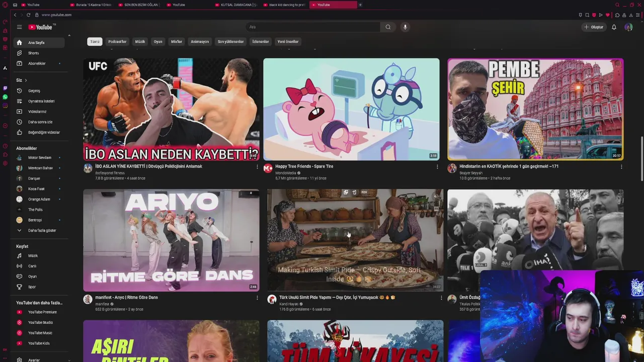This screenshot has width=644, height=362.
Task: Open Koca Fuat channel
Action: [x=39, y=189]
